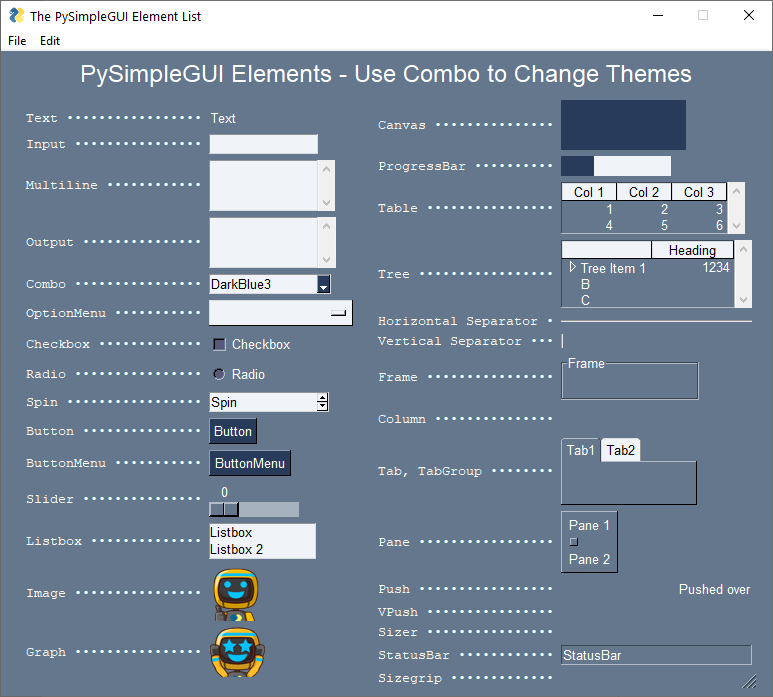Click the Sizegrip corner handle
Screen dimensions: 773x697
(748, 681)
